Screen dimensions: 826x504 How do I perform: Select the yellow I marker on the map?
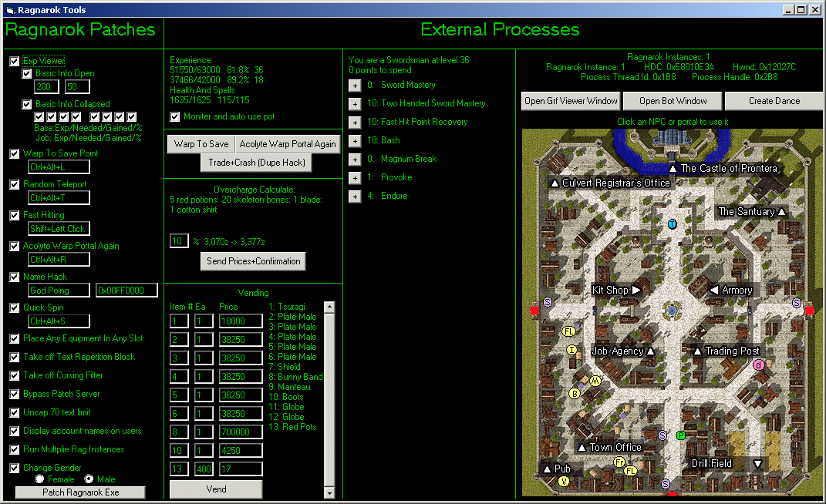click(x=571, y=350)
